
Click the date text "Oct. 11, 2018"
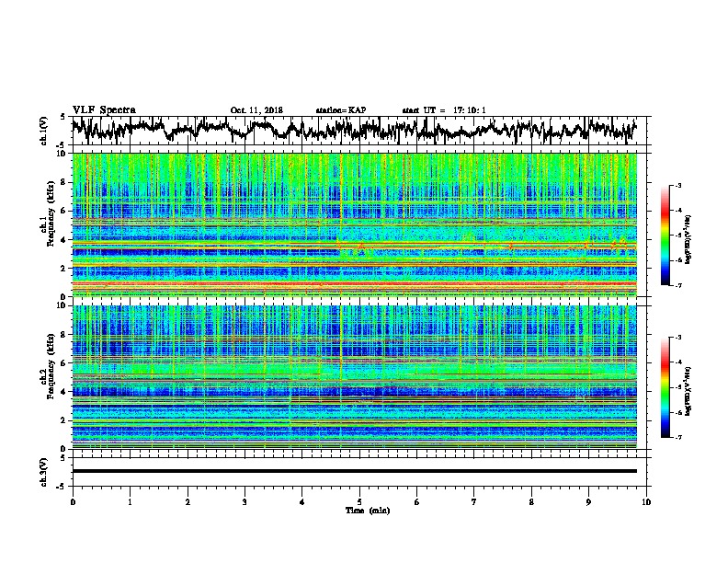(256, 110)
